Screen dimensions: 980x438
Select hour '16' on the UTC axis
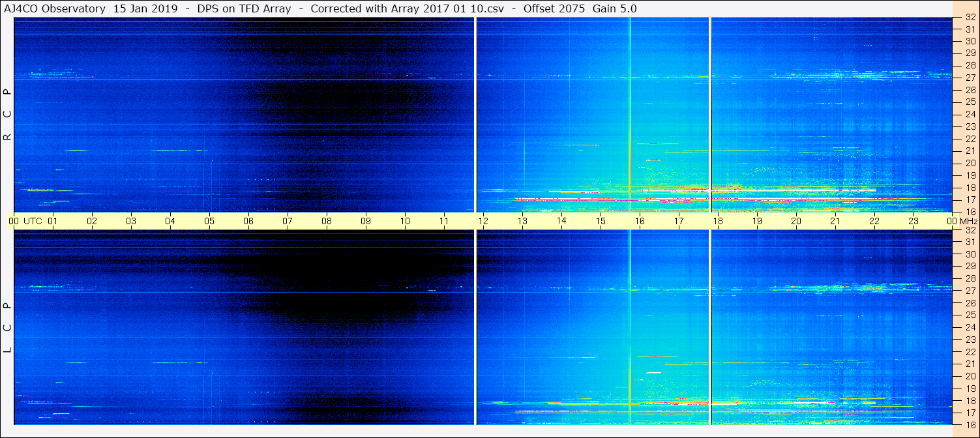640,221
